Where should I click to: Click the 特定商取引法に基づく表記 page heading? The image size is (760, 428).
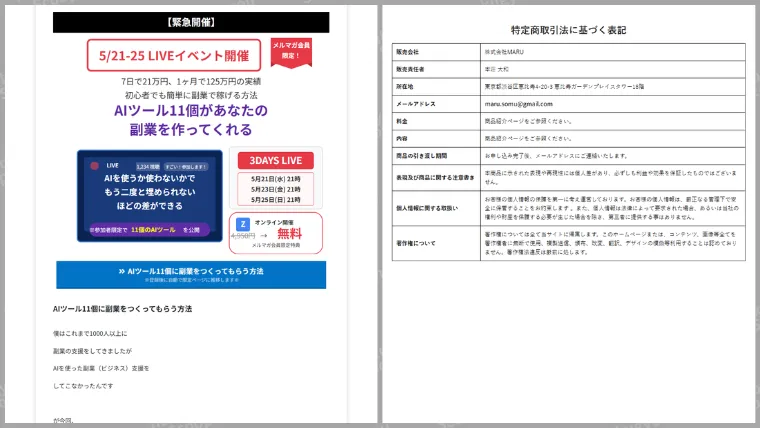point(568,30)
